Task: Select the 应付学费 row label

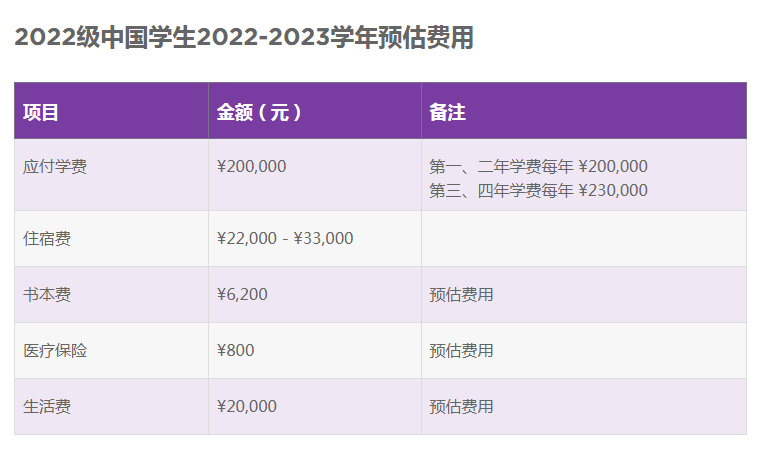Action: click(55, 166)
